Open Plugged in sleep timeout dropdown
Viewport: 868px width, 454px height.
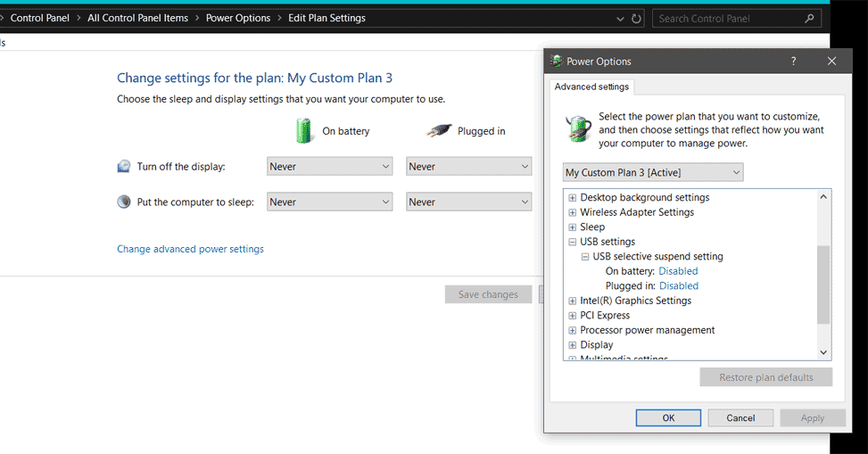pos(468,202)
